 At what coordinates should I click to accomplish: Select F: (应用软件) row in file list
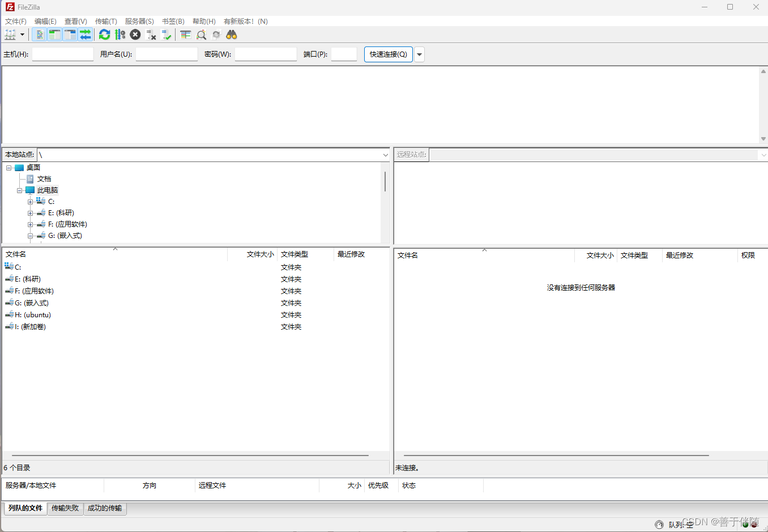click(x=195, y=291)
